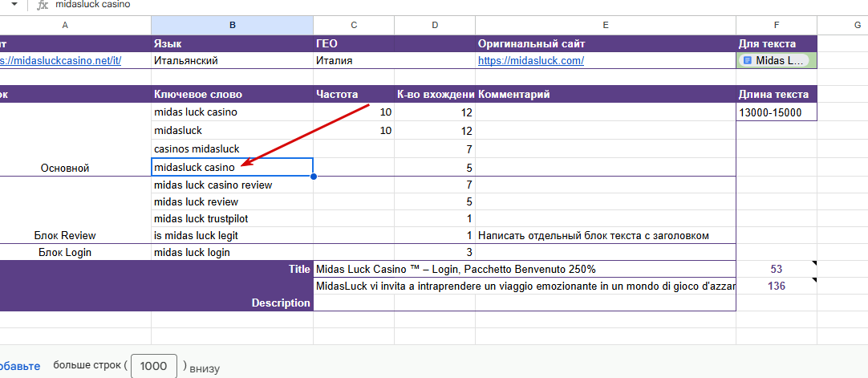The height and width of the screenshot is (378, 868).
Task: Select the comment cell Написать отдельный блок текста
Action: point(606,236)
